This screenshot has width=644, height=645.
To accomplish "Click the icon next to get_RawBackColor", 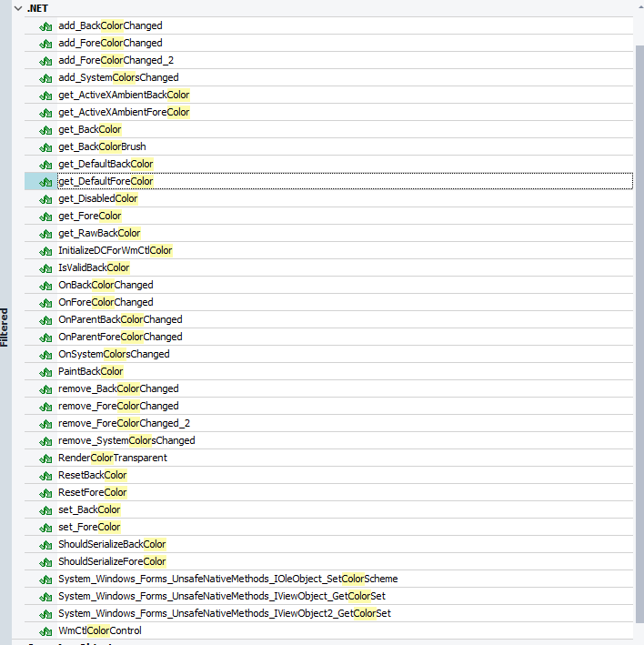I will (x=45, y=233).
